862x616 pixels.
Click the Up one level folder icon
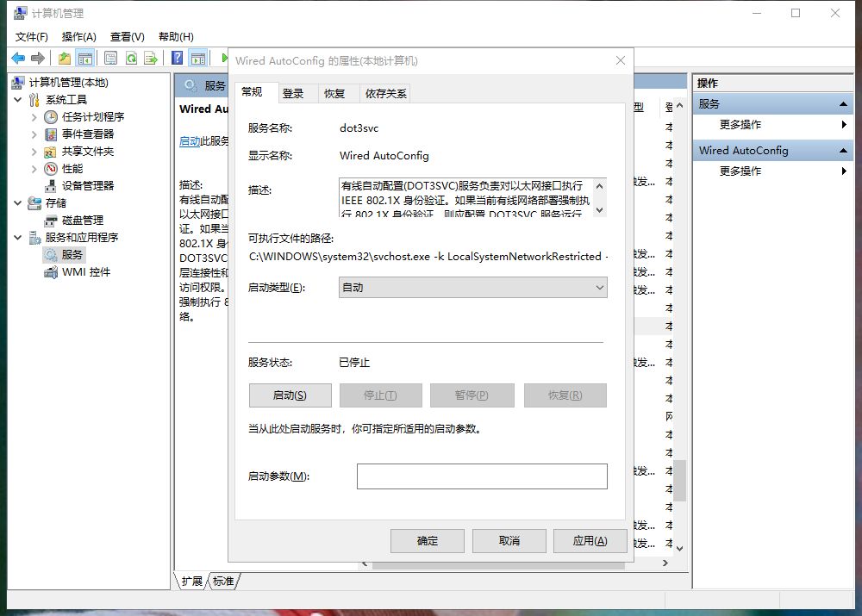65,59
